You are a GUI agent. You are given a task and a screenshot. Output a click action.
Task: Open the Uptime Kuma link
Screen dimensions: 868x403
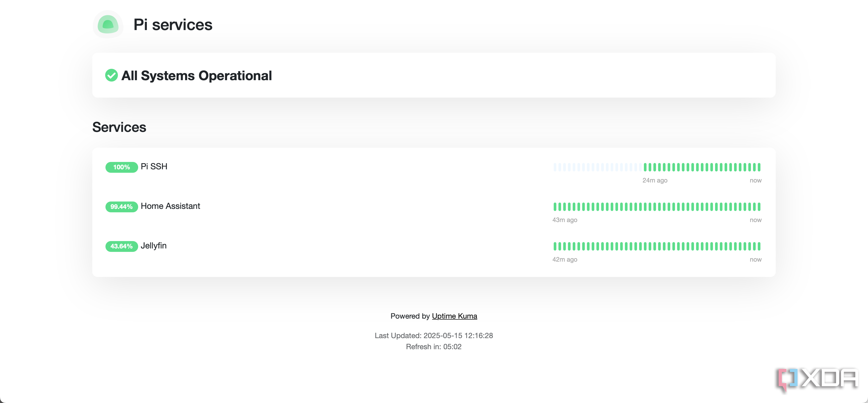(454, 316)
